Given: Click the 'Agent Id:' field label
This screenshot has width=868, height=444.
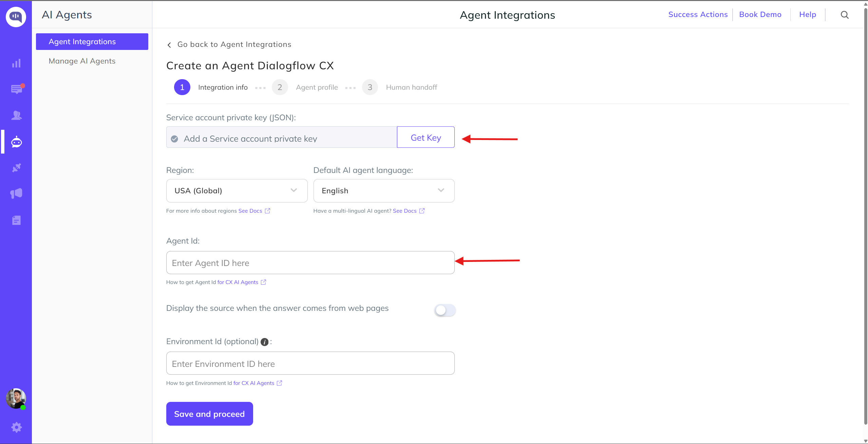Looking at the screenshot, I should coord(183,241).
